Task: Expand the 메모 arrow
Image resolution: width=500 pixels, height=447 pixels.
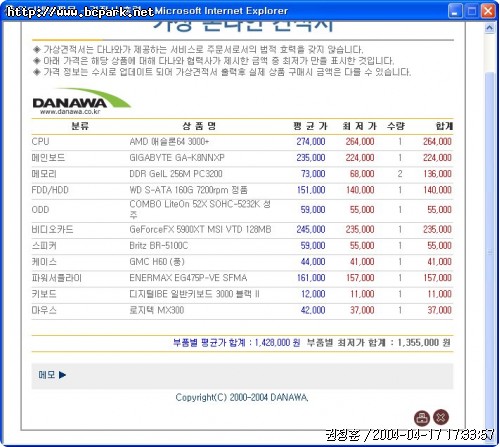Action: [62, 375]
